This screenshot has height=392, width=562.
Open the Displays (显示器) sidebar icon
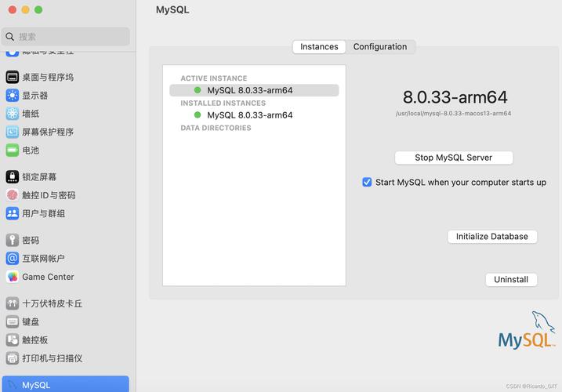point(13,96)
